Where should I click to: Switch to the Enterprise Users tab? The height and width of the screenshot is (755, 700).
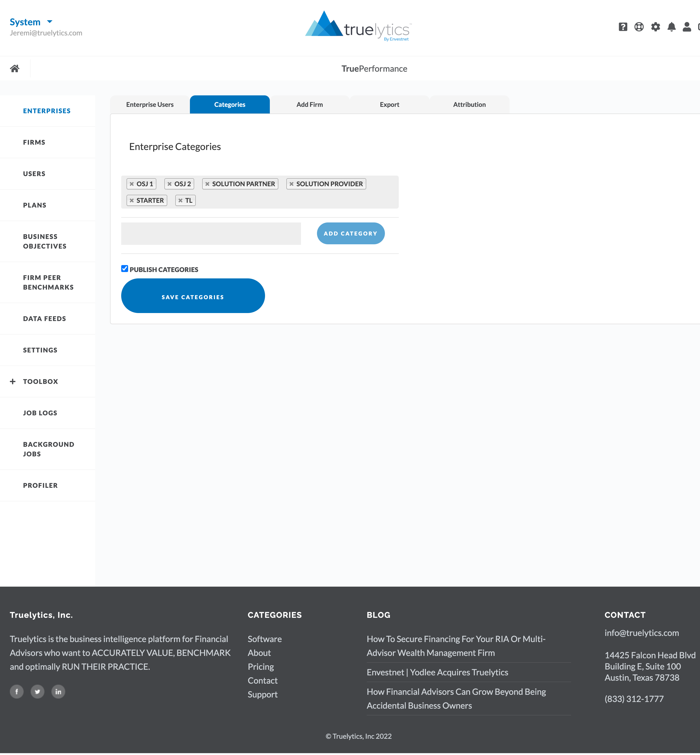(150, 104)
